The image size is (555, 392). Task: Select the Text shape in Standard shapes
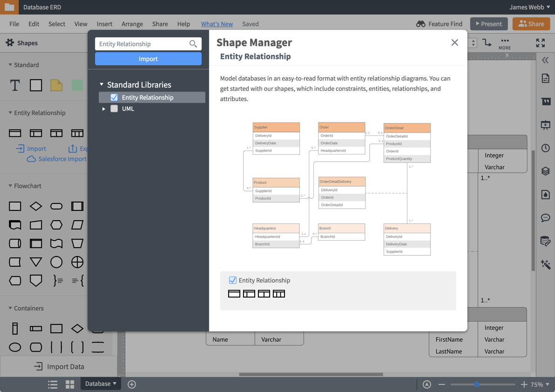pyautogui.click(x=14, y=85)
